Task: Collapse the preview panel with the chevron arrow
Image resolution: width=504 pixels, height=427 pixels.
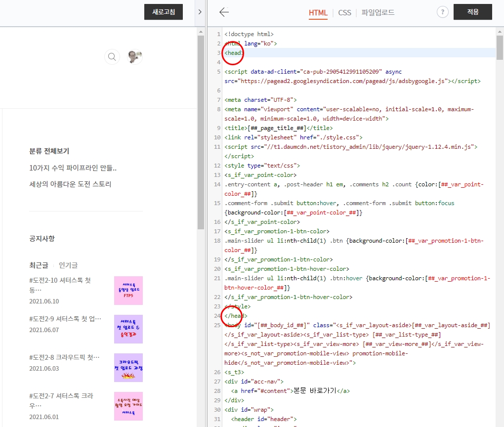Action: [200, 12]
